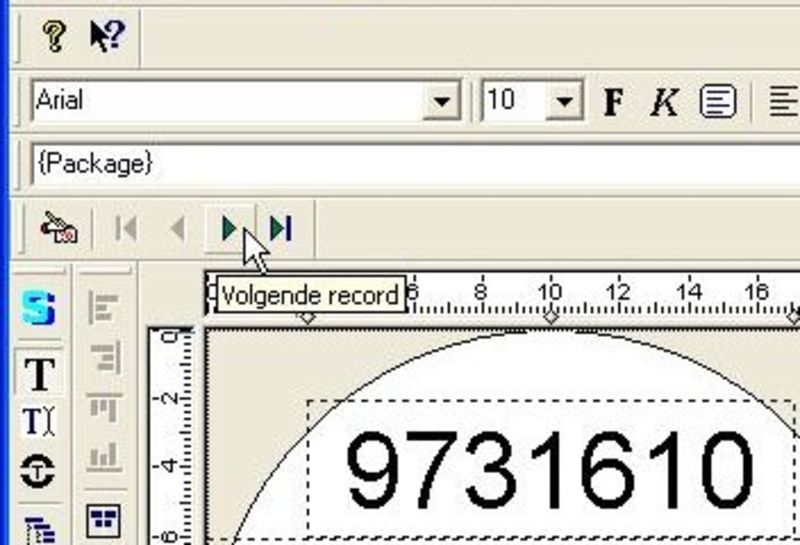Click the {Package} content input field

point(400,164)
